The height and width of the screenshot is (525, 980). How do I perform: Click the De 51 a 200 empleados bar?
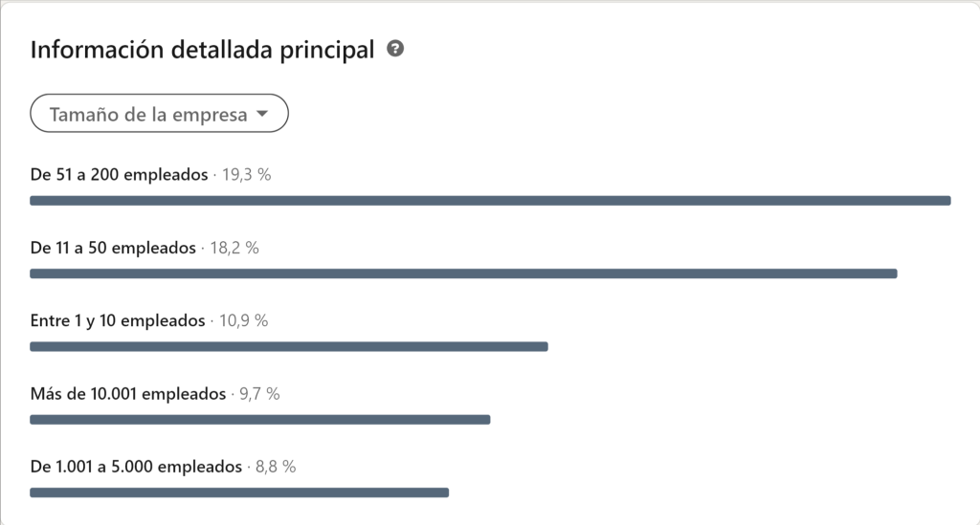[x=490, y=201]
